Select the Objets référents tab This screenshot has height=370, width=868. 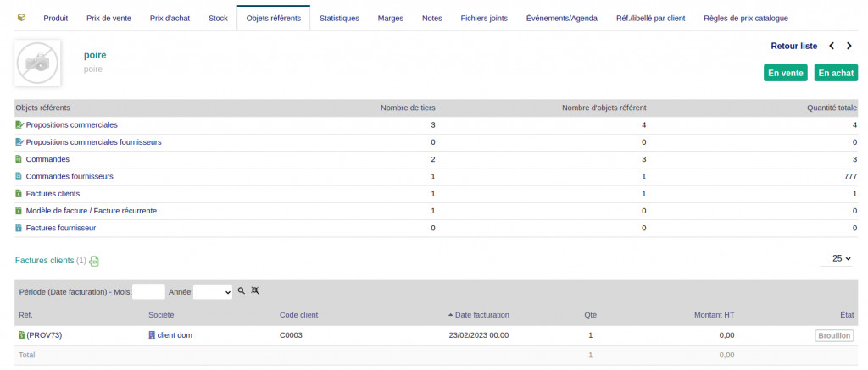tap(274, 19)
